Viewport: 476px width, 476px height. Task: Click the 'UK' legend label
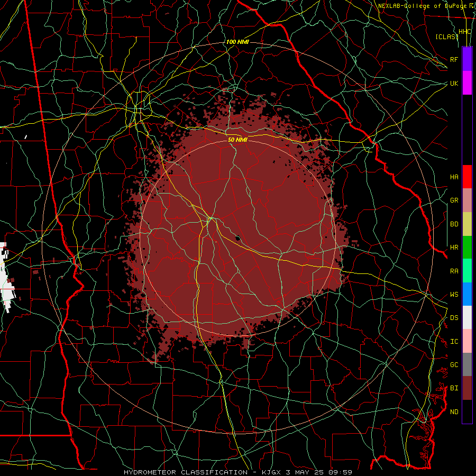[454, 83]
